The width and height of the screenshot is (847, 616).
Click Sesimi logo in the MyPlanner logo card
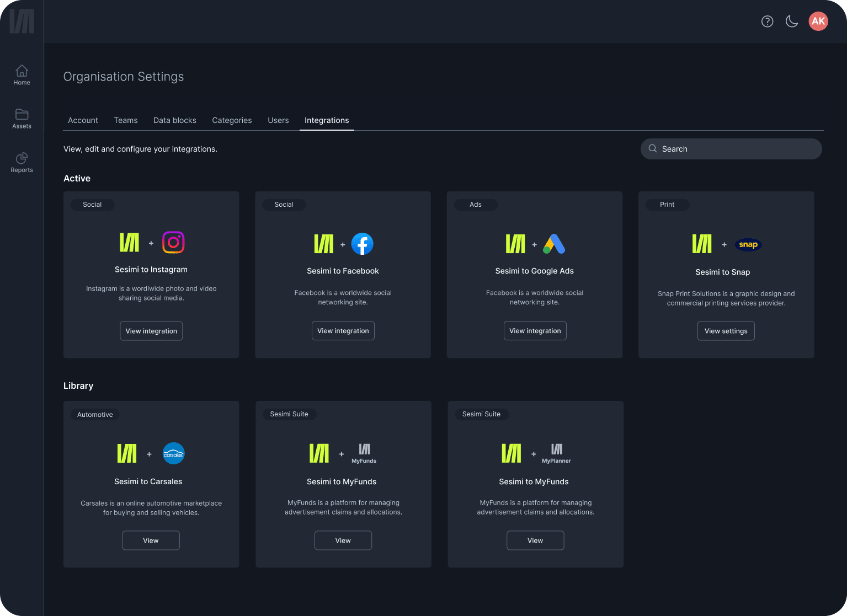click(512, 453)
